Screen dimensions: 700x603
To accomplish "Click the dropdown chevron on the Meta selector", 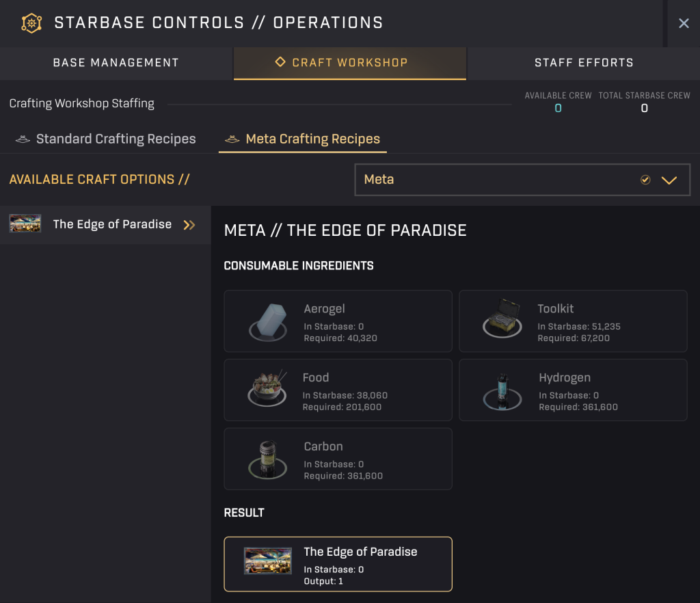I will point(669,179).
